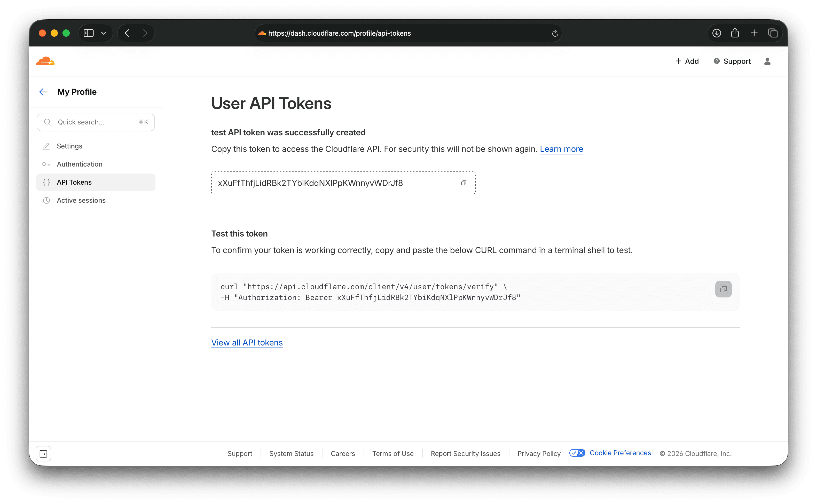817x504 pixels.
Task: Collapse sidebar using bottom-left panel icon
Action: pyautogui.click(x=43, y=453)
